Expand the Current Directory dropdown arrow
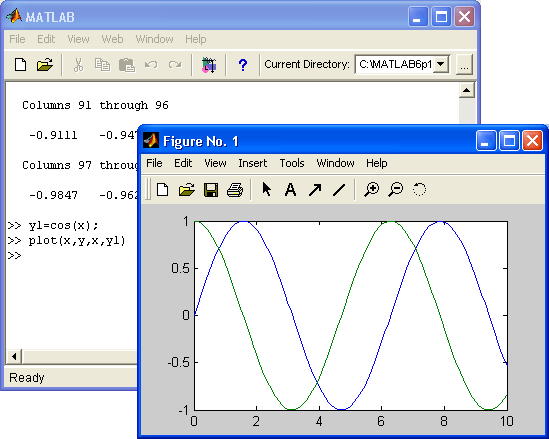Image resolution: width=549 pixels, height=439 pixels. coord(441,64)
